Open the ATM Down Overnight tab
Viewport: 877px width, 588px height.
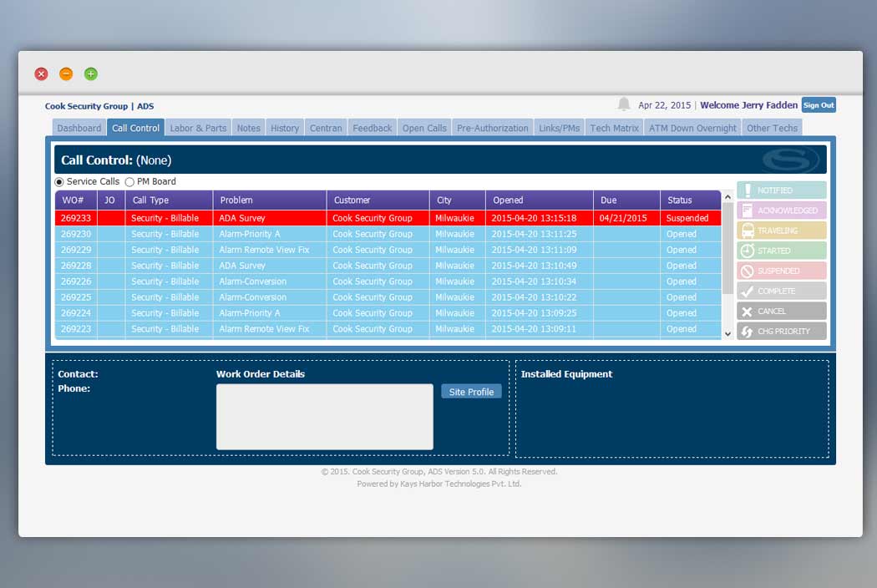692,128
